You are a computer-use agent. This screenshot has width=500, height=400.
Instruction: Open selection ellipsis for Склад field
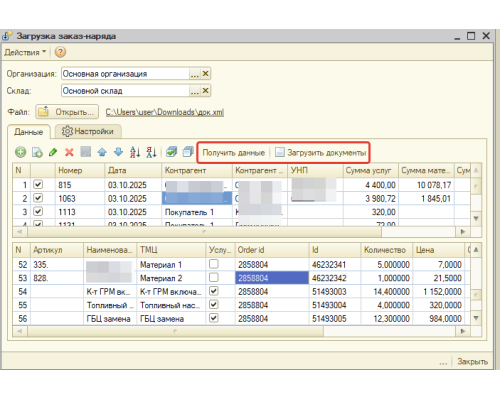pyautogui.click(x=195, y=91)
